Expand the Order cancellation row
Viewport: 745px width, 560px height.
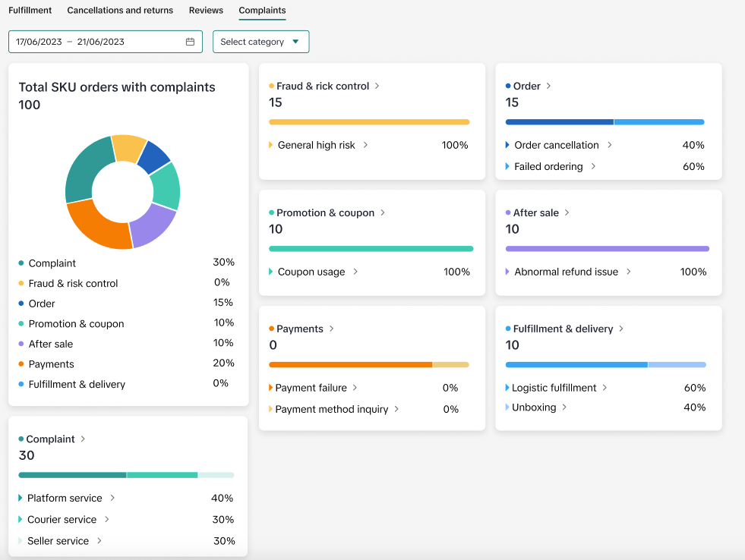610,145
